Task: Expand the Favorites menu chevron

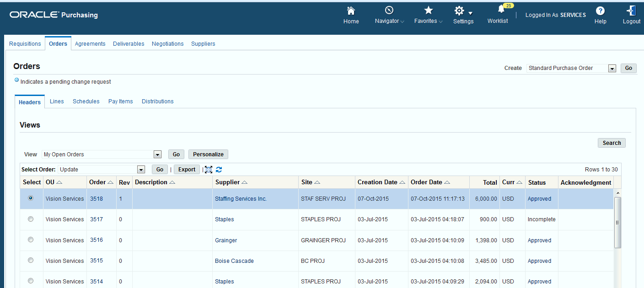Action: [x=440, y=21]
